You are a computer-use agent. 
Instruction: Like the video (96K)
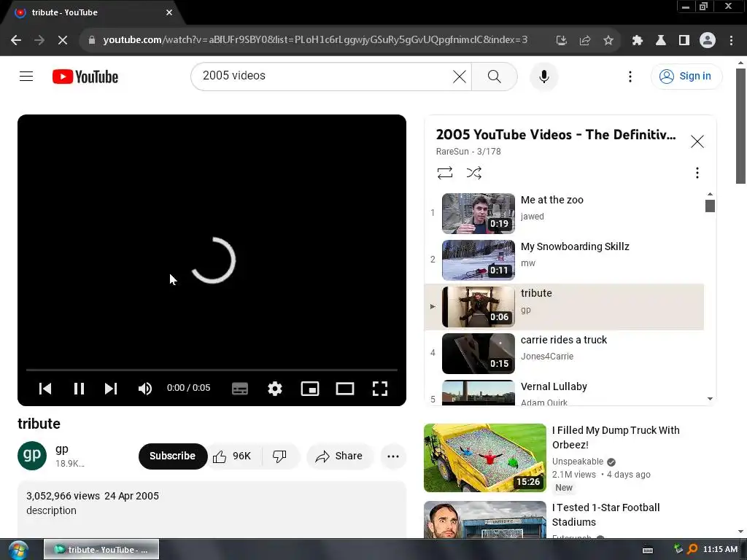233,456
